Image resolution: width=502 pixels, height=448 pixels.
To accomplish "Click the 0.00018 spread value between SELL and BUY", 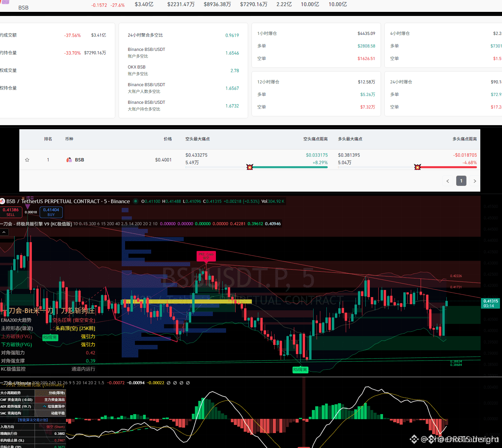I will pos(31,212).
